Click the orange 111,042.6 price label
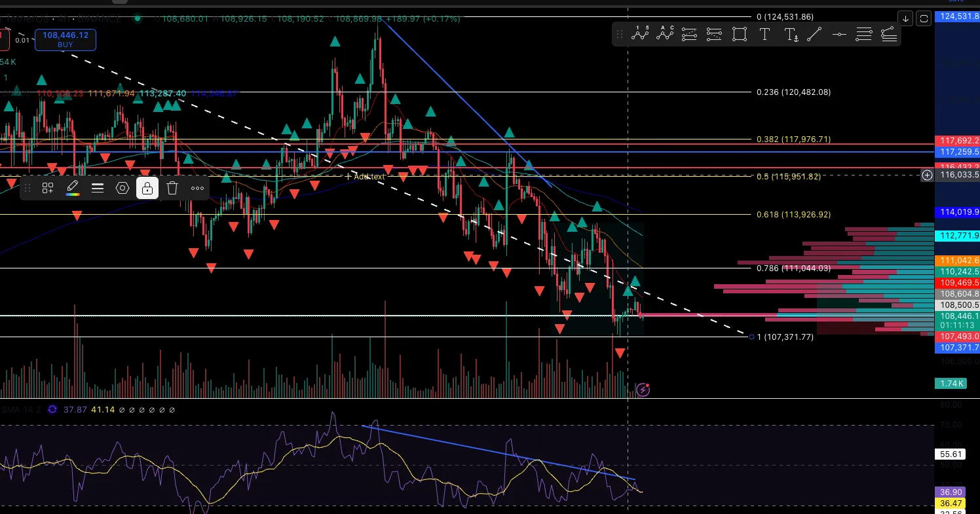This screenshot has height=514, width=980. tap(958, 261)
